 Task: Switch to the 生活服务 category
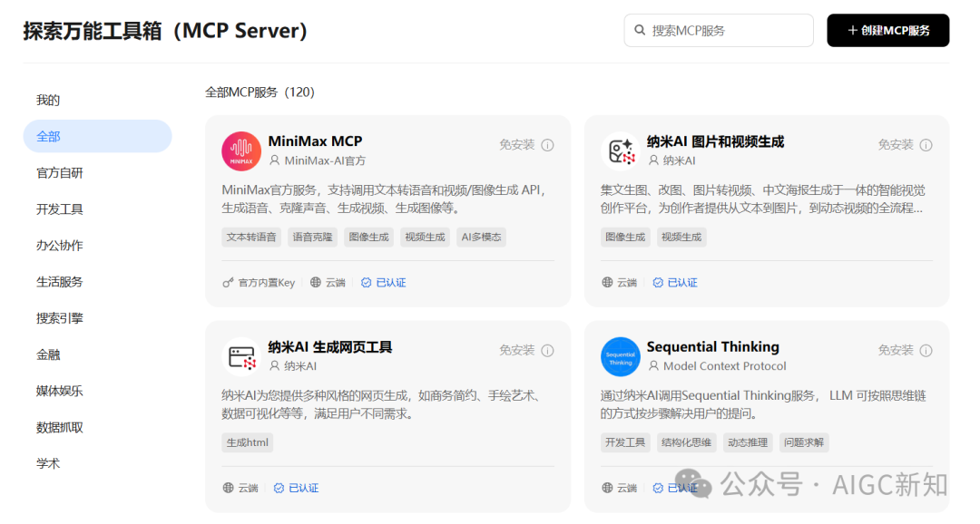97,282
